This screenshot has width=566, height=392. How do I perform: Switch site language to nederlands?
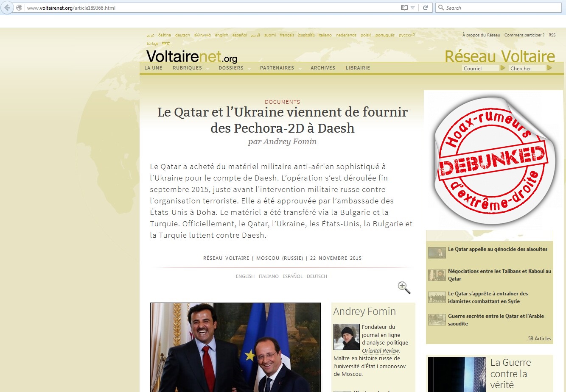(x=346, y=35)
